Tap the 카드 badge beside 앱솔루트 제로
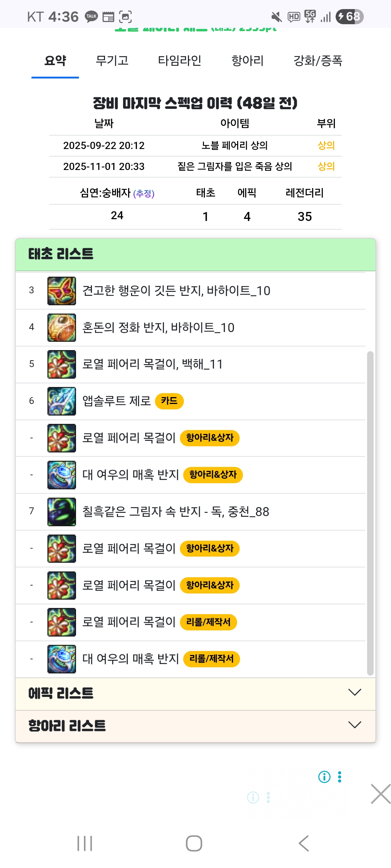Viewport: 391px width, 868px height. 169,401
